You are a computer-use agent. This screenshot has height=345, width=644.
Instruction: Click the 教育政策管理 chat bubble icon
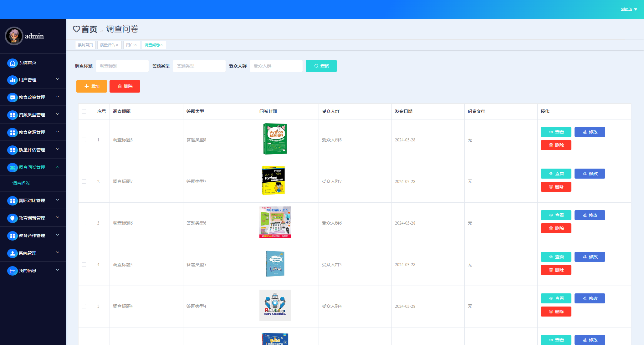(x=12, y=98)
